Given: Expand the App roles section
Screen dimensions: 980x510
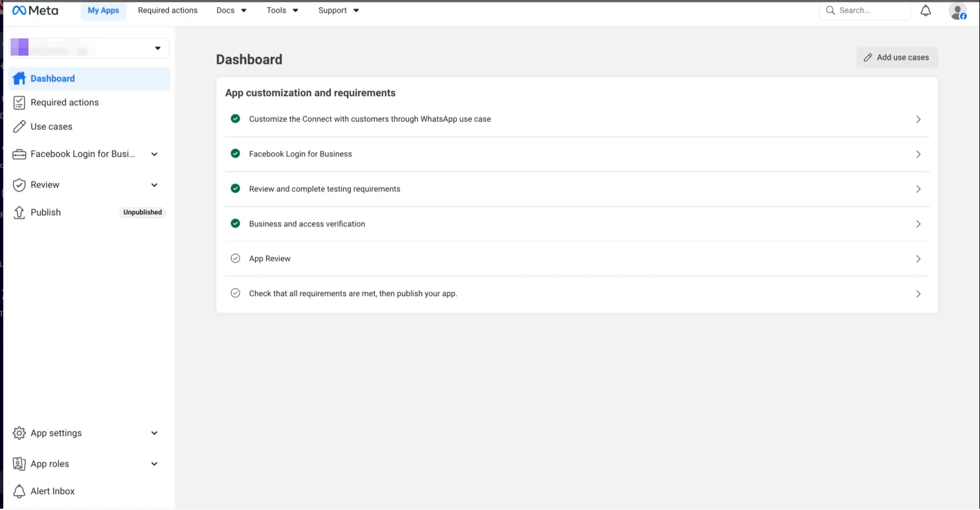Looking at the screenshot, I should (x=154, y=464).
